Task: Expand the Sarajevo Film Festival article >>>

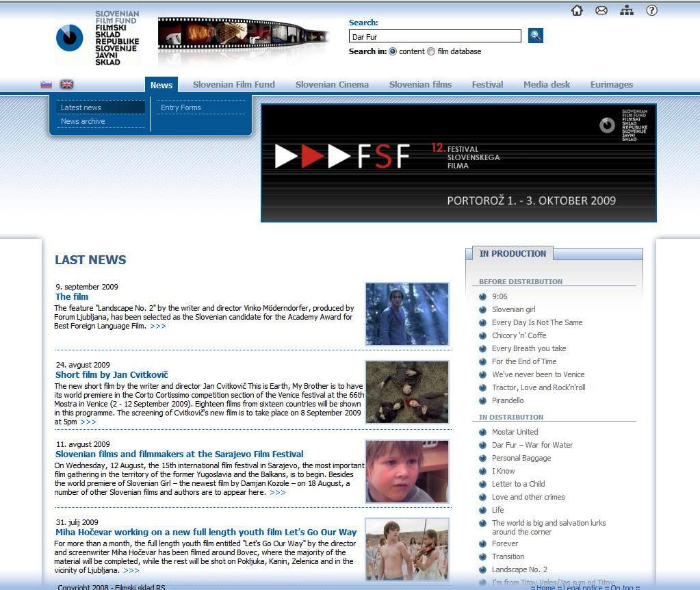Action: pos(278,492)
